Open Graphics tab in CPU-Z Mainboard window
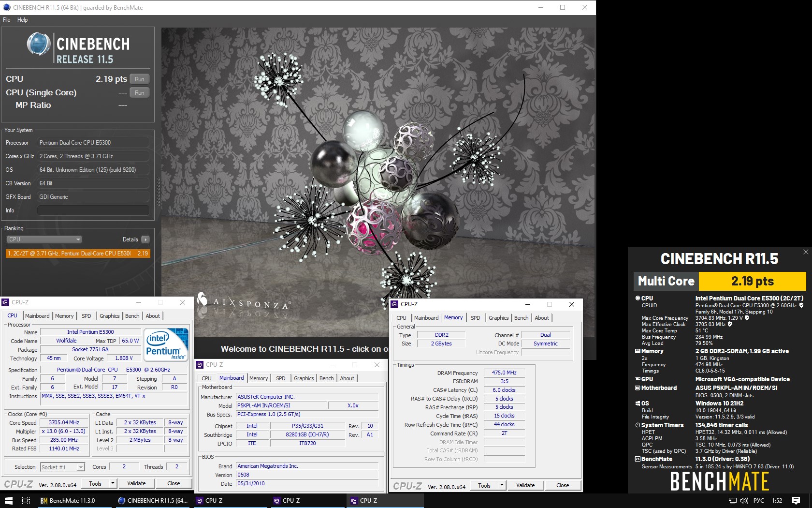The height and width of the screenshot is (508, 812). (x=304, y=378)
